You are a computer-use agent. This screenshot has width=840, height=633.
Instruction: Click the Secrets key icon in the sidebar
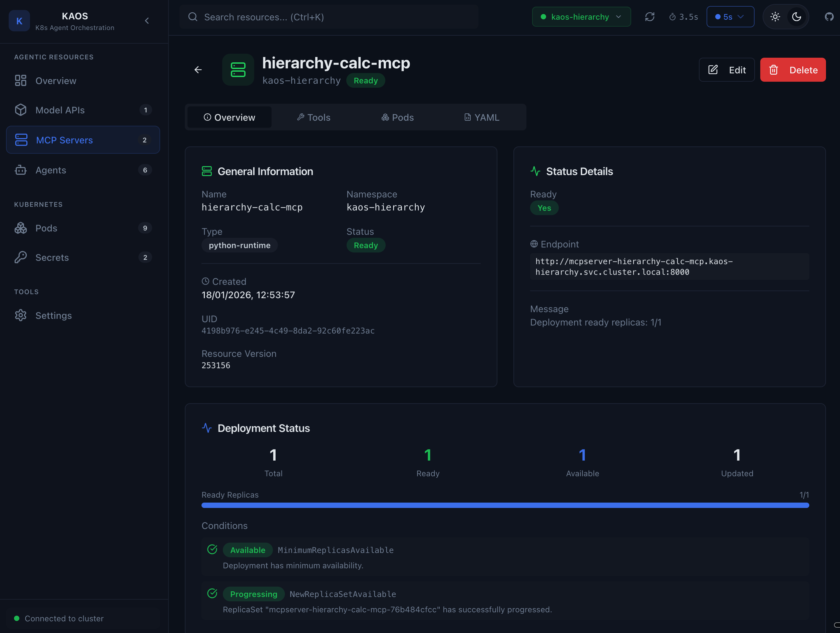coord(20,257)
